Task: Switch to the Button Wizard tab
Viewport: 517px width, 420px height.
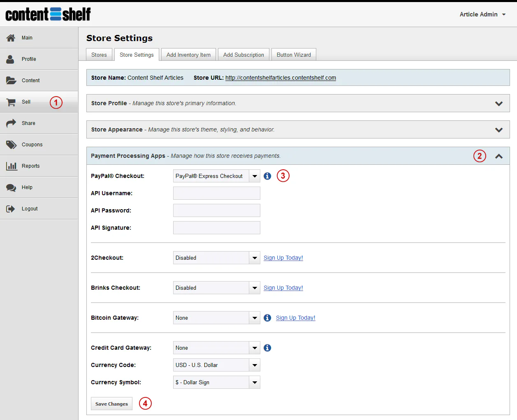Action: click(294, 55)
